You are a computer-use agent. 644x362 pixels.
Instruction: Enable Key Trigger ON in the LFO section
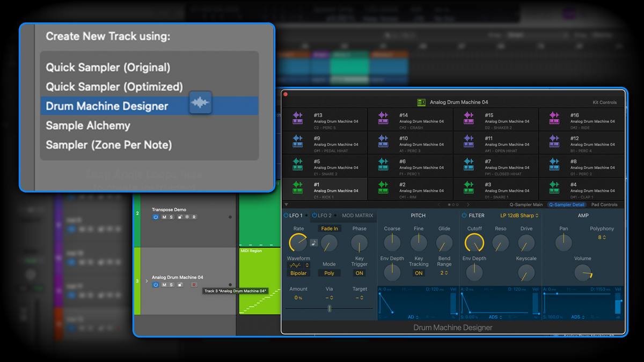pos(360,274)
